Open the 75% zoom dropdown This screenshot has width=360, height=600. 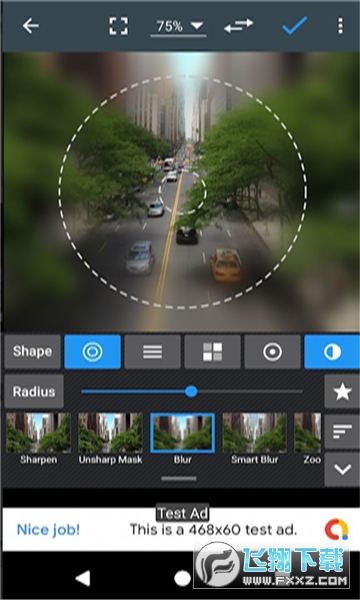point(179,27)
